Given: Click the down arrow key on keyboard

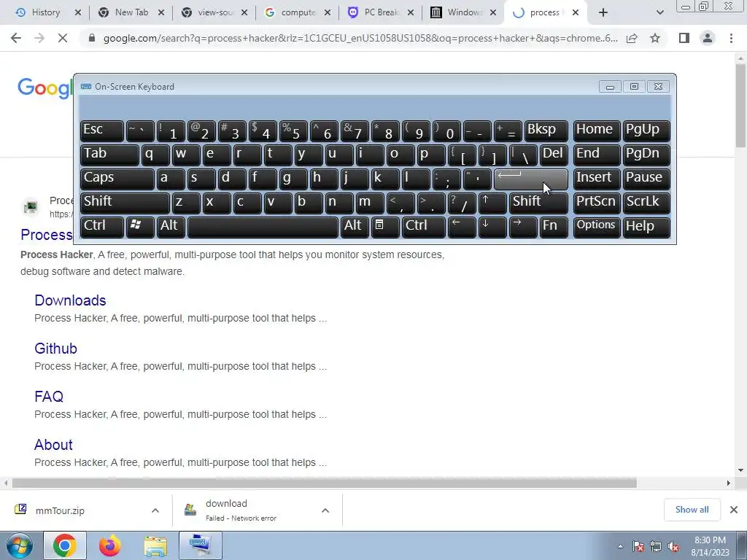Looking at the screenshot, I should (492, 227).
